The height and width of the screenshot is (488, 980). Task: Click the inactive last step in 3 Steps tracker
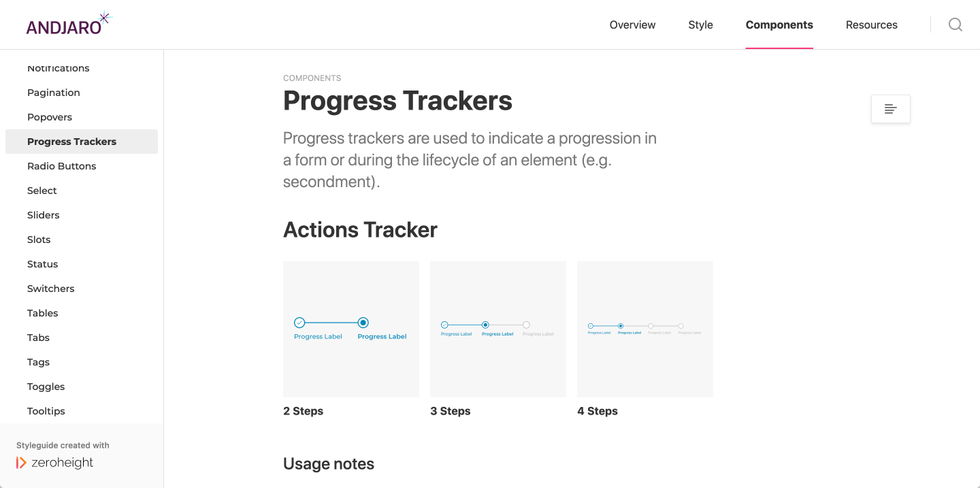click(x=526, y=325)
